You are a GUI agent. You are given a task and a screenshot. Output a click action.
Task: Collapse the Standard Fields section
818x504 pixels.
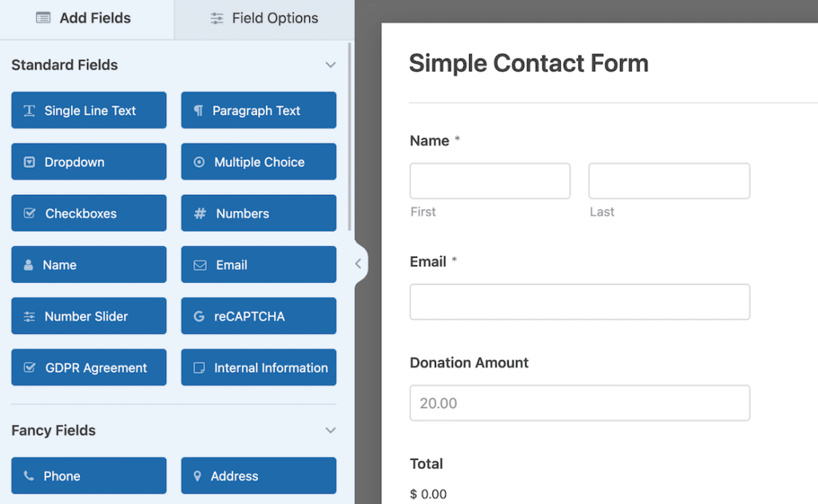tap(330, 65)
